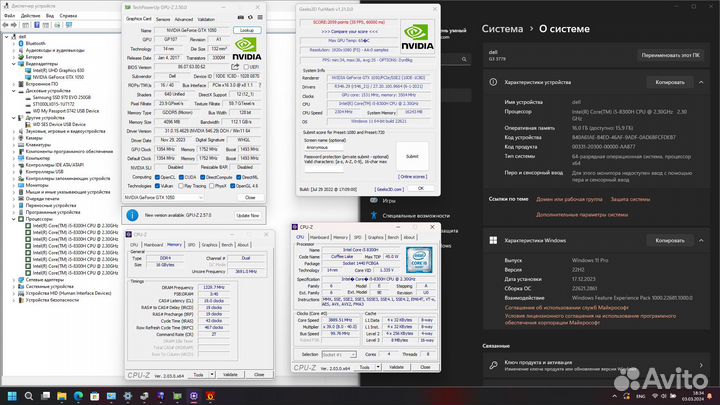
Task: Switch to the Sensors tab in GPU-Z
Action: (x=163, y=19)
